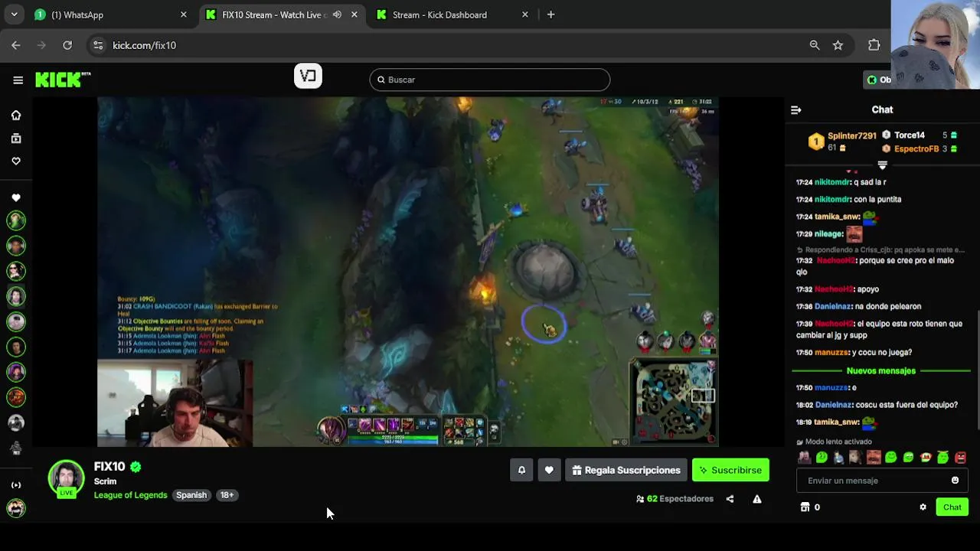Switch to Stream - Kick Dashboard tab

[439, 15]
